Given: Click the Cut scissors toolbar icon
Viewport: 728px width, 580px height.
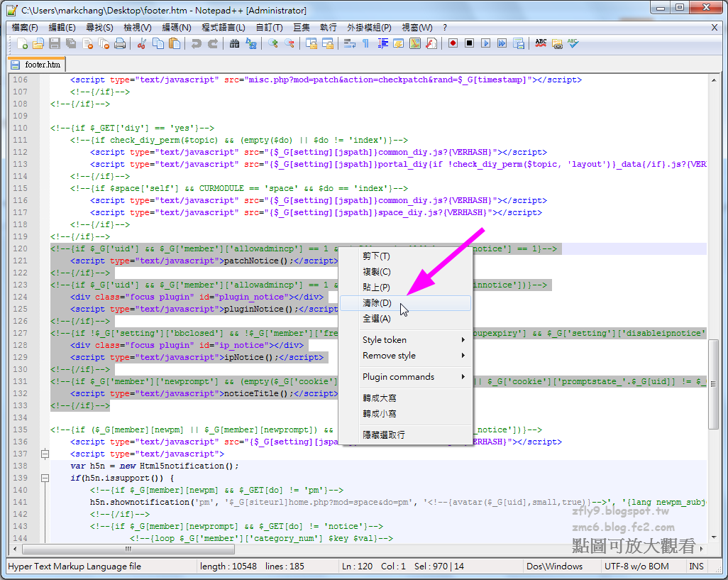Looking at the screenshot, I should (x=142, y=43).
